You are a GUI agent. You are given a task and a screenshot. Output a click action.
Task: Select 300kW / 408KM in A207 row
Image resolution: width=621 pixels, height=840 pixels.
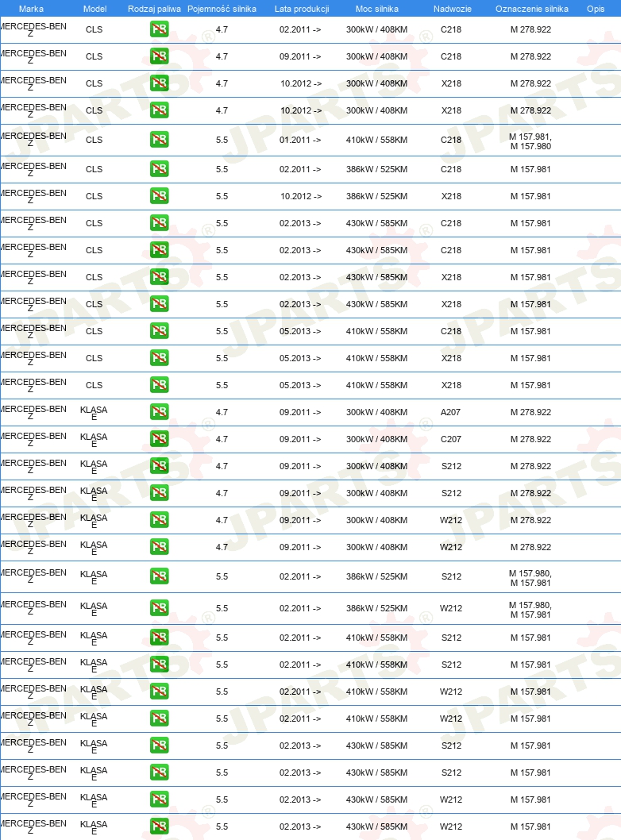click(x=376, y=412)
